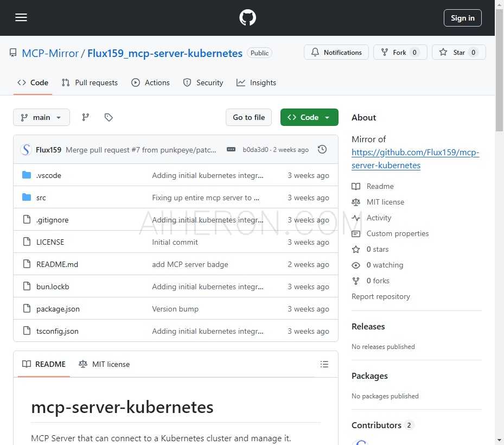Open the Insights tab
The height and width of the screenshot is (445, 504).
tap(256, 82)
